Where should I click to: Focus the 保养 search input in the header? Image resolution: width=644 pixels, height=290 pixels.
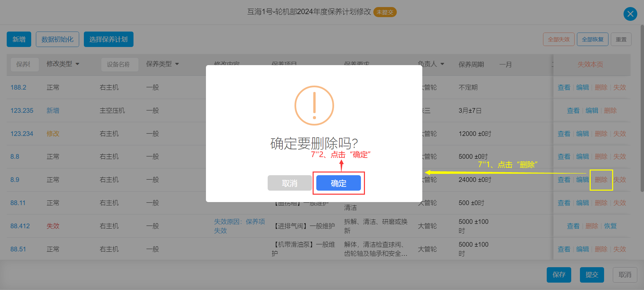[x=25, y=64]
